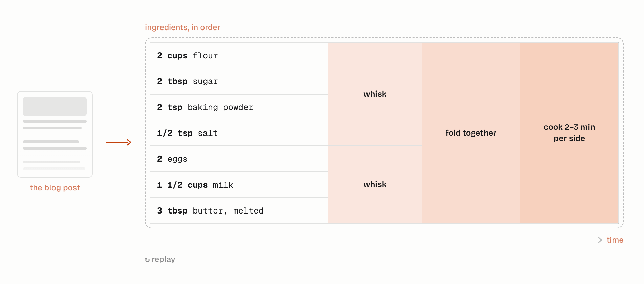Image resolution: width=644 pixels, height=284 pixels.
Task: Select the 2 cups flour row
Action: click(239, 55)
